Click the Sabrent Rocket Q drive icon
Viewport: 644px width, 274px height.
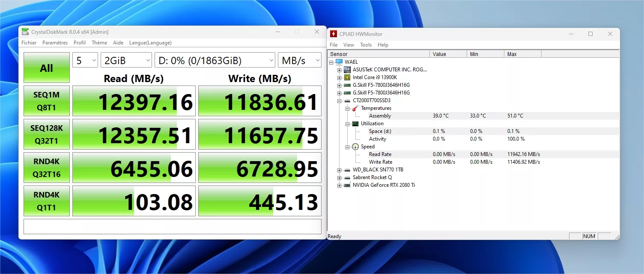pos(347,177)
